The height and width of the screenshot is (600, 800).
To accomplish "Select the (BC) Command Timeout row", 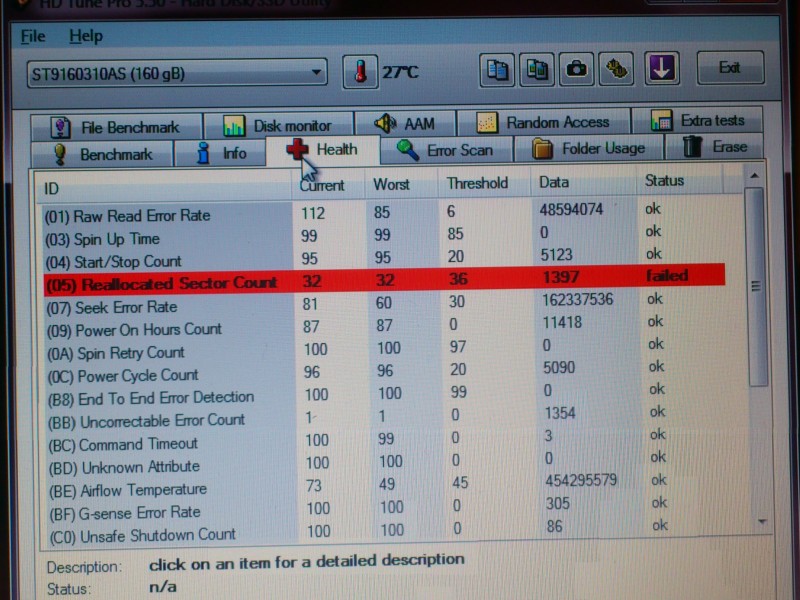I will pyautogui.click(x=386, y=440).
